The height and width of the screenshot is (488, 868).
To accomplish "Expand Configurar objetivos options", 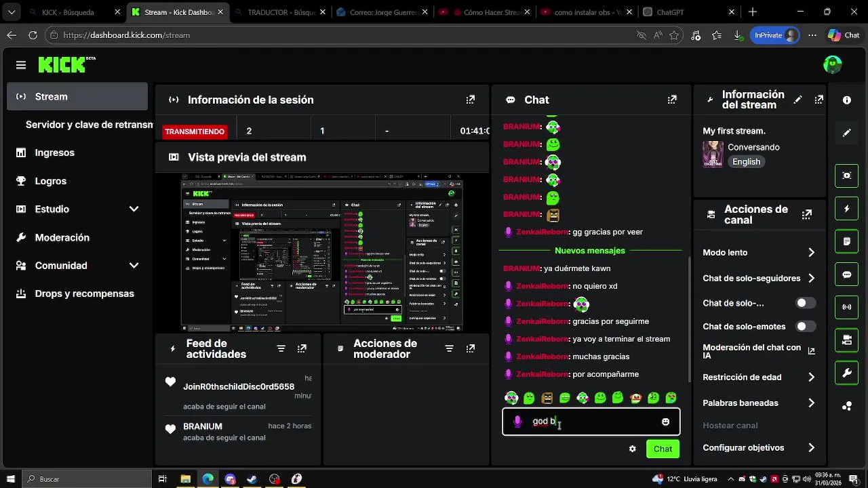I will [x=811, y=447].
